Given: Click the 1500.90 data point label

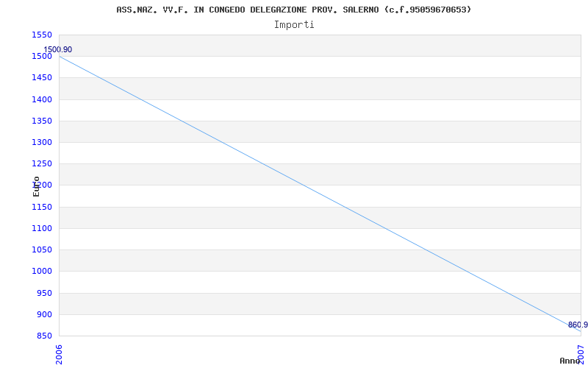Looking at the screenshot, I should coord(58,49).
